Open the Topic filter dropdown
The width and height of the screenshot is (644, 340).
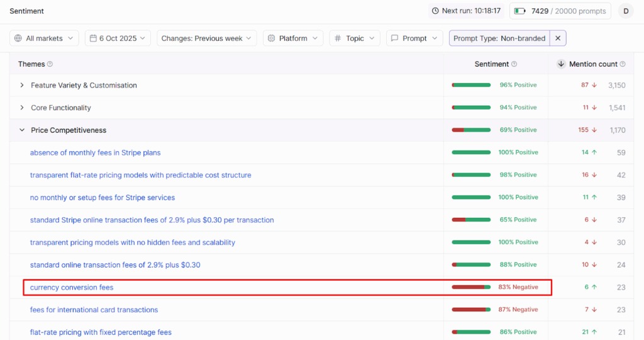pos(355,38)
